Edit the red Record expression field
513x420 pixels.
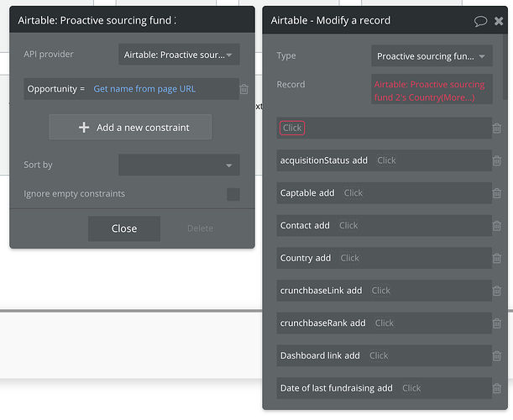click(432, 91)
